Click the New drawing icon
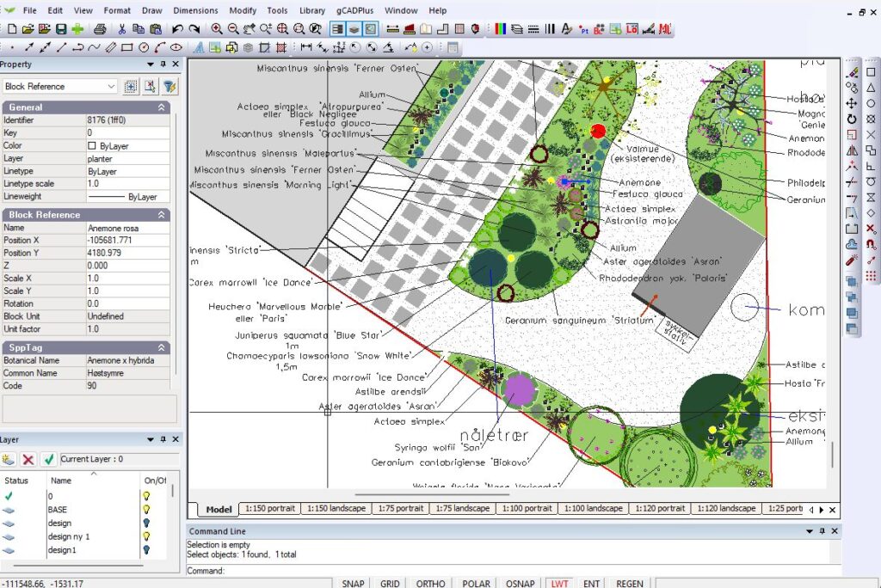Screen dimensions: 881x588 12,28
